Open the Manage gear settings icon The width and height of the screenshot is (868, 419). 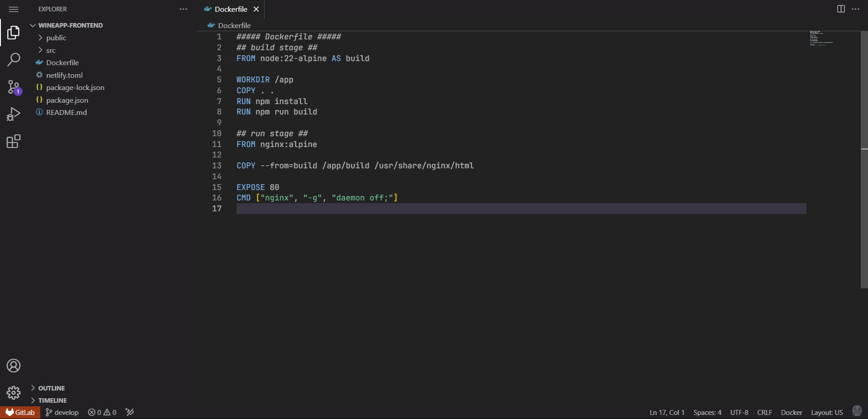(14, 392)
